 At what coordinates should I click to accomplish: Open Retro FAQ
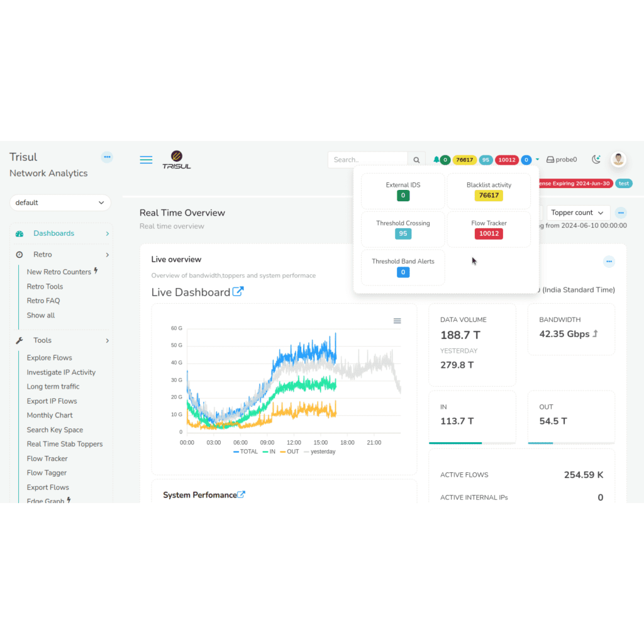click(43, 301)
